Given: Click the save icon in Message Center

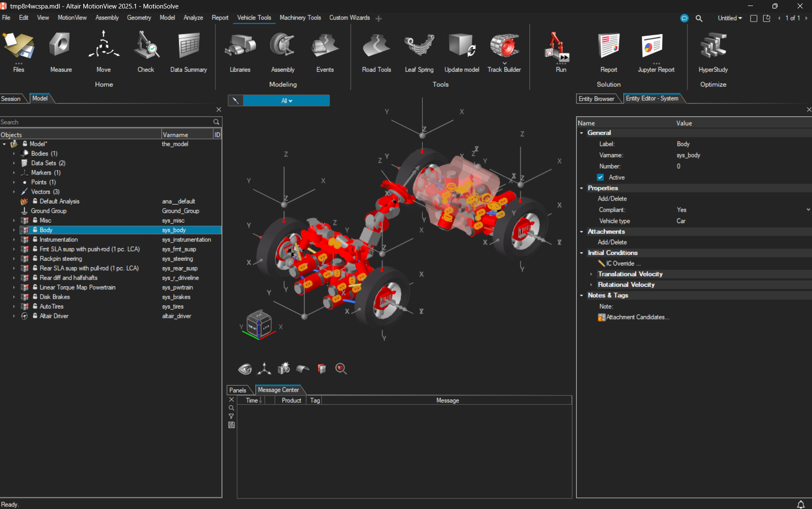Looking at the screenshot, I should (232, 425).
